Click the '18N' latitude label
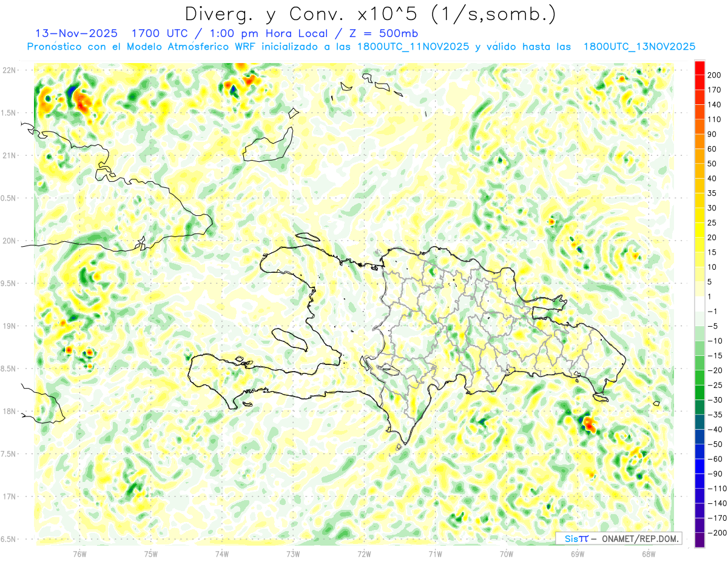The height and width of the screenshot is (562, 728). pyautogui.click(x=8, y=412)
